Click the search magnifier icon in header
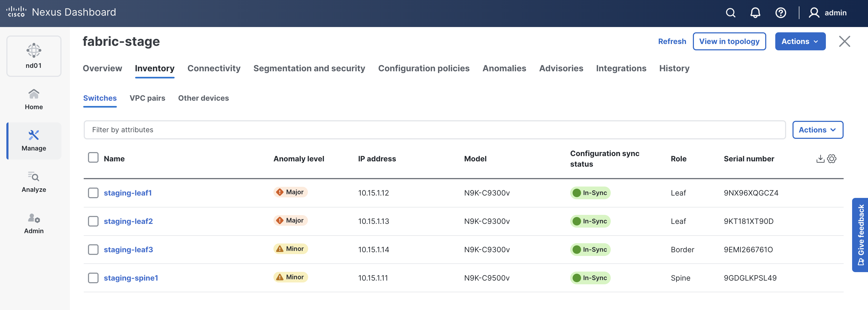 [x=730, y=13]
